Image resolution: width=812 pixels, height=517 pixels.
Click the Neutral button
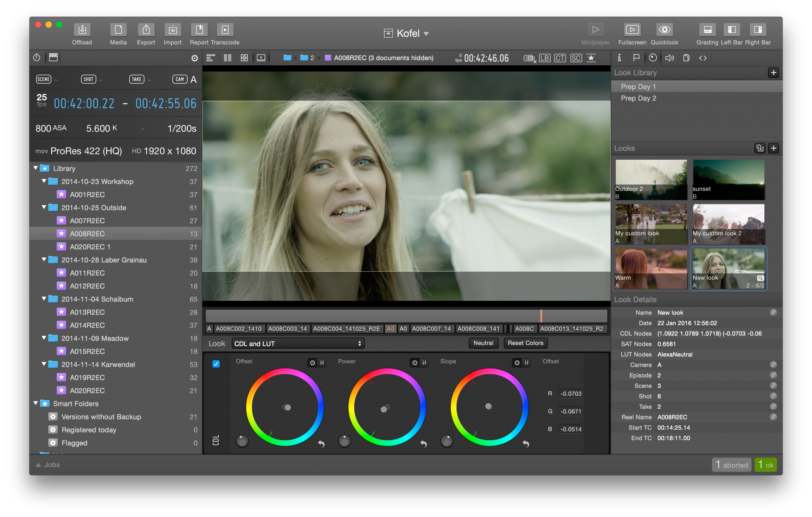[x=483, y=343]
